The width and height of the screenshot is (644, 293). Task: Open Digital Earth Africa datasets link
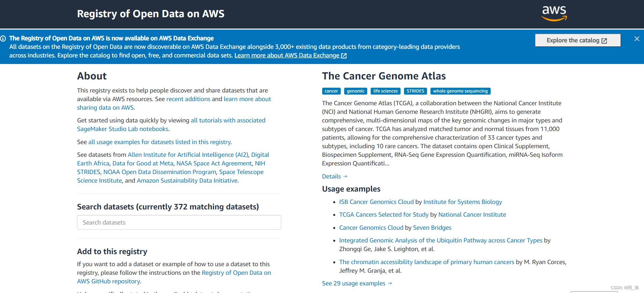pyautogui.click(x=173, y=159)
